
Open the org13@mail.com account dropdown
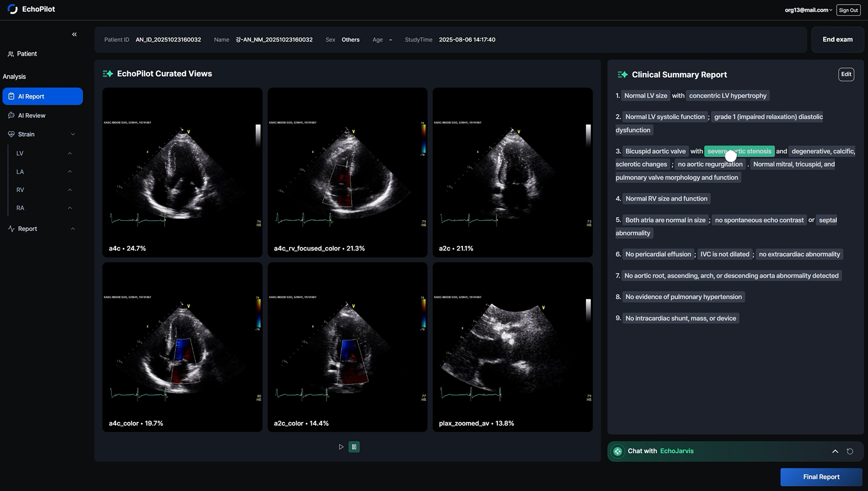808,10
